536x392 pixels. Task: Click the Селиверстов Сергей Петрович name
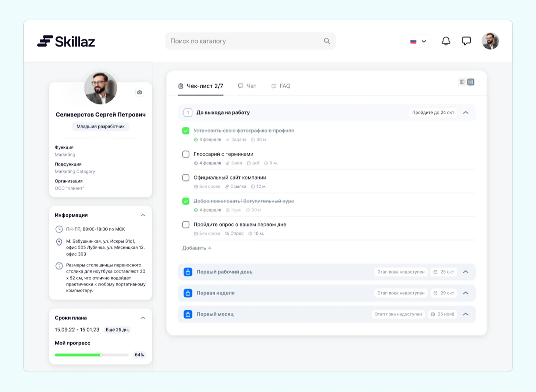[100, 114]
